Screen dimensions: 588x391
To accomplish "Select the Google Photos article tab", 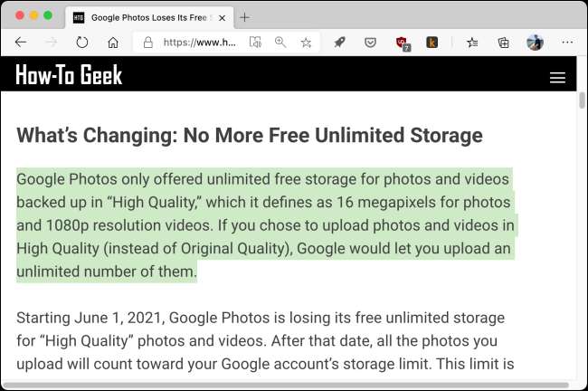I will point(143,17).
